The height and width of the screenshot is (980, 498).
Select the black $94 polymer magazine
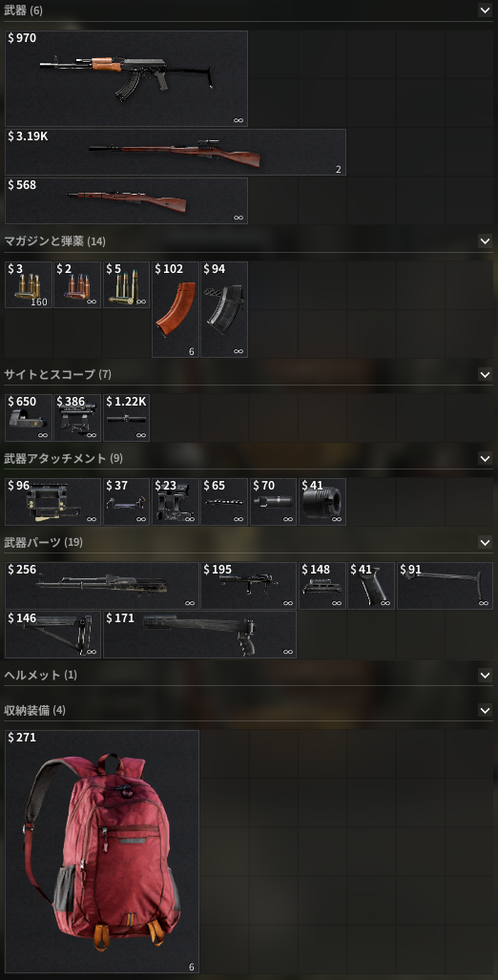point(223,309)
